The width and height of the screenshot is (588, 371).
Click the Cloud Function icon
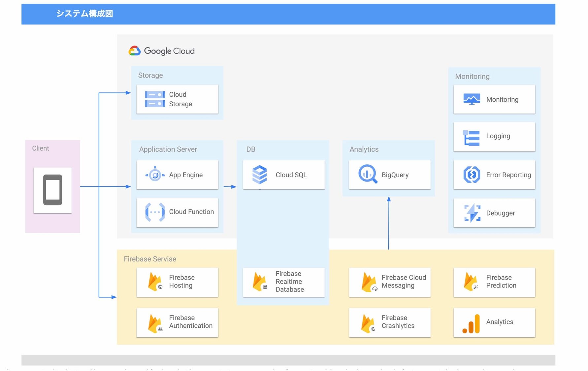coord(155,212)
